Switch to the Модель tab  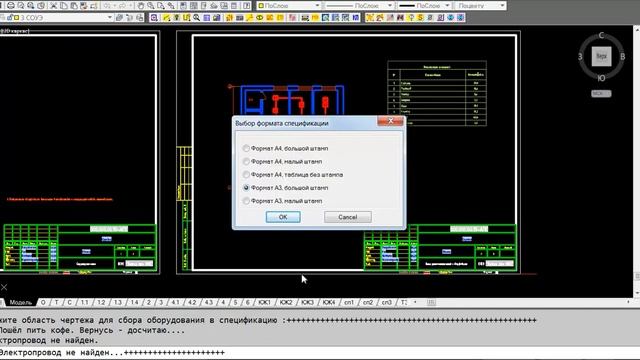point(20,302)
